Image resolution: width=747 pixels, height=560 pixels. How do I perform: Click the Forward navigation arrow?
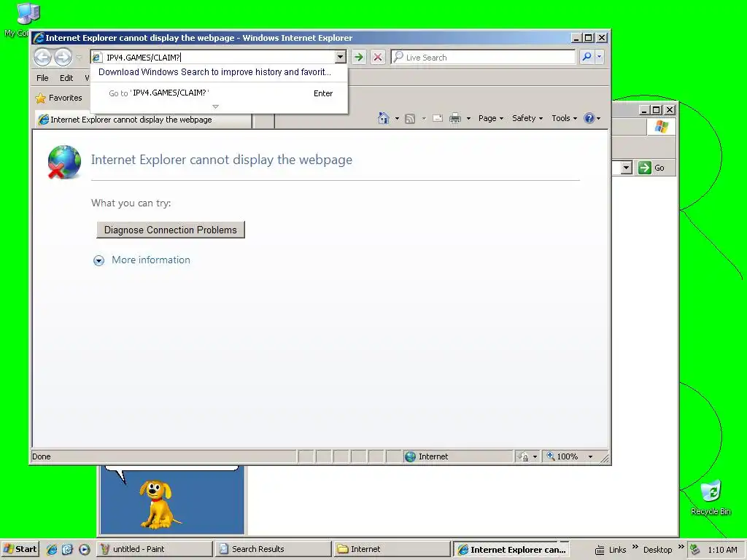(63, 58)
